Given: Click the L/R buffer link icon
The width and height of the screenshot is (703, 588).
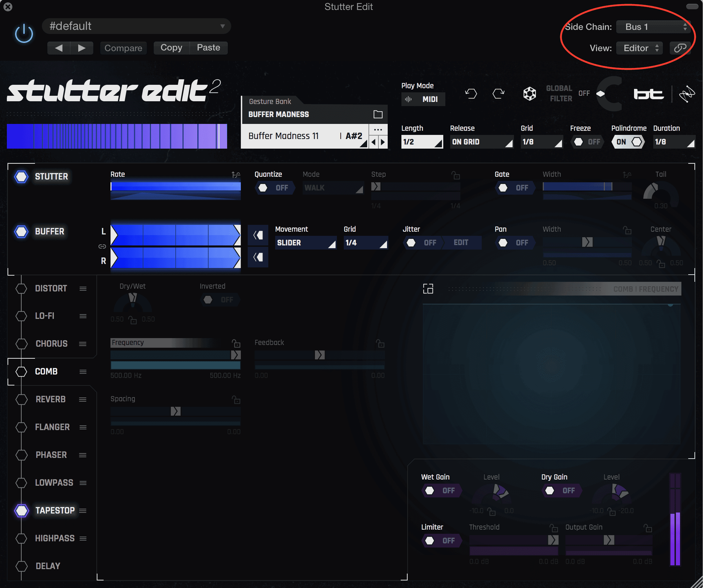Looking at the screenshot, I should click(x=102, y=246).
